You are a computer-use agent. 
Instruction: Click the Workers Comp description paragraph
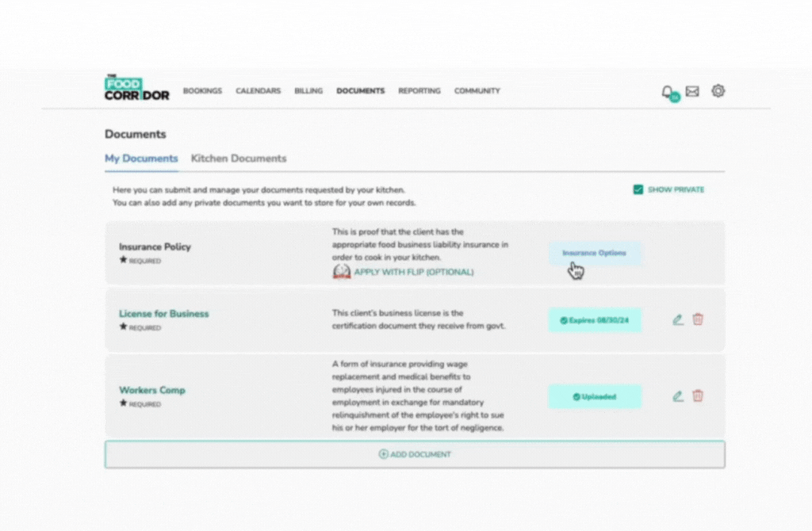[x=418, y=396]
